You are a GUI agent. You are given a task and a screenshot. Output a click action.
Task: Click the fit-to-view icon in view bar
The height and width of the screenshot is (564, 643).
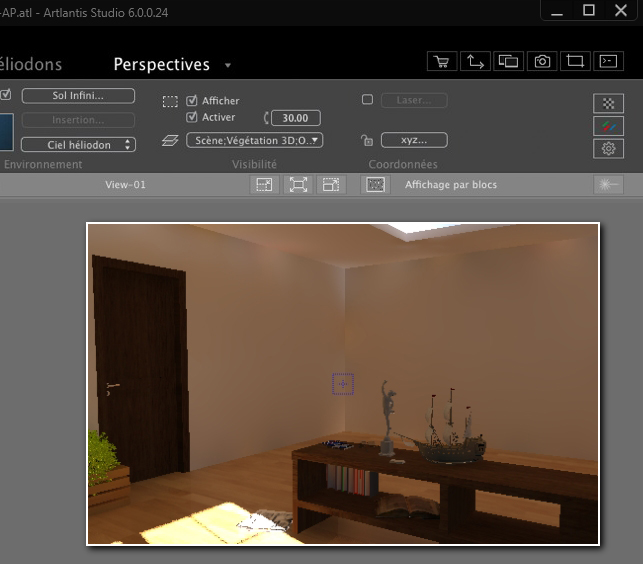point(297,185)
